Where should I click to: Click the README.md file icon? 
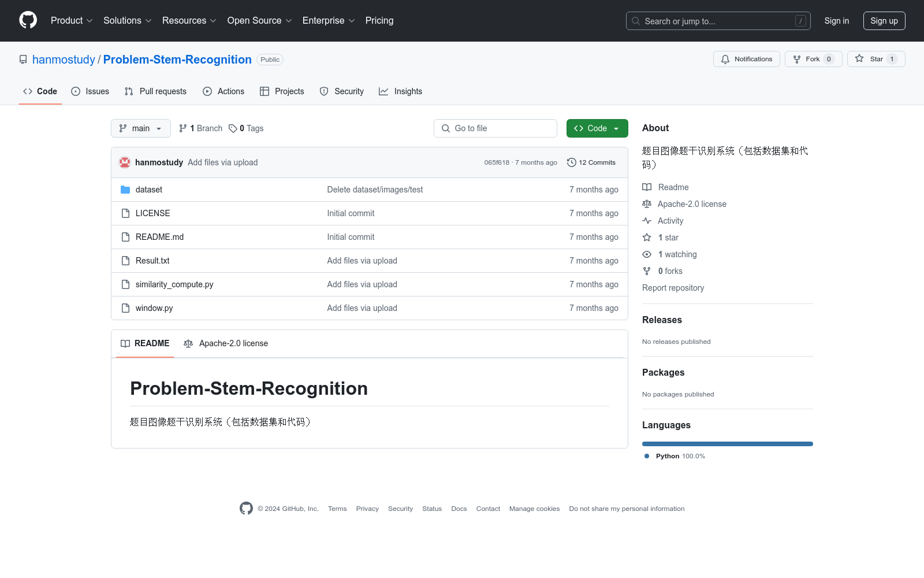[125, 237]
